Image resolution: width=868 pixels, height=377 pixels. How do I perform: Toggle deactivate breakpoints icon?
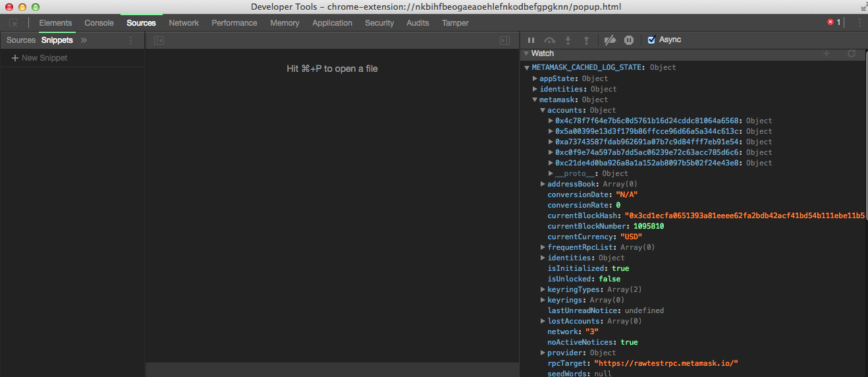610,40
